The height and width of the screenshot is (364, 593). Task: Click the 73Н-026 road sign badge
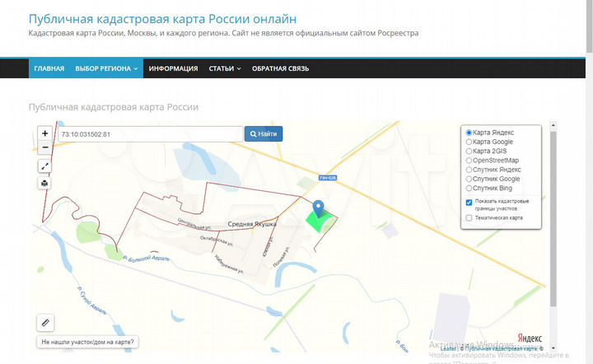click(328, 178)
